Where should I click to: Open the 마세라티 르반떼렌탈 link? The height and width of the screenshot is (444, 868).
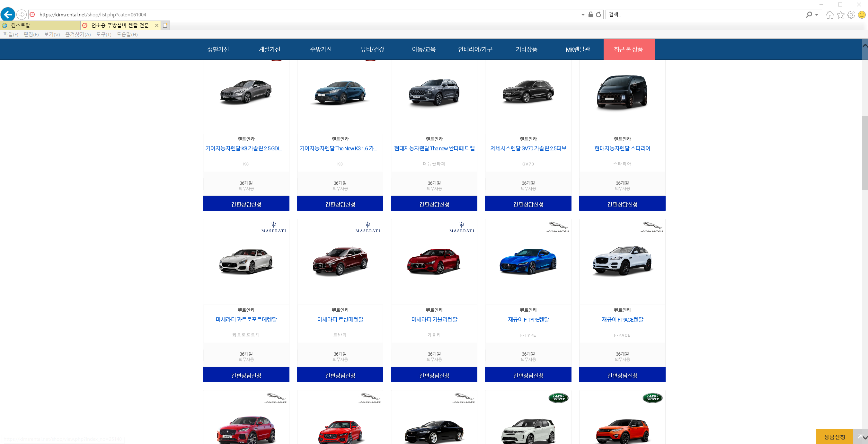coord(340,319)
